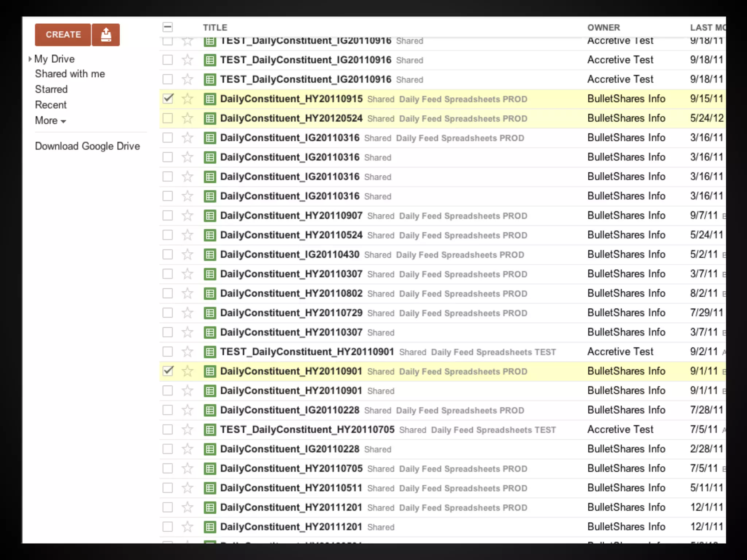Click the TEST_DailyConstituent_HY20110705 spreadsheet icon
Viewport: 747px width, 560px height.
[x=210, y=429]
